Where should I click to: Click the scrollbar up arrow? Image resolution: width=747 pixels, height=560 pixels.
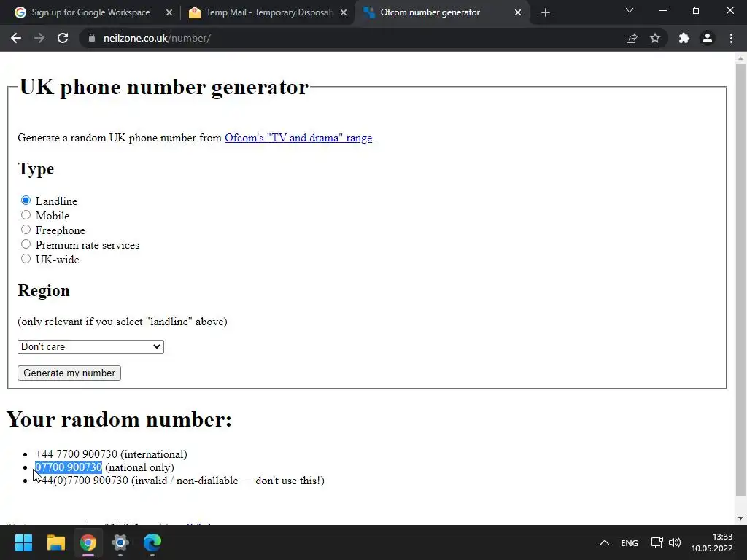pyautogui.click(x=740, y=58)
